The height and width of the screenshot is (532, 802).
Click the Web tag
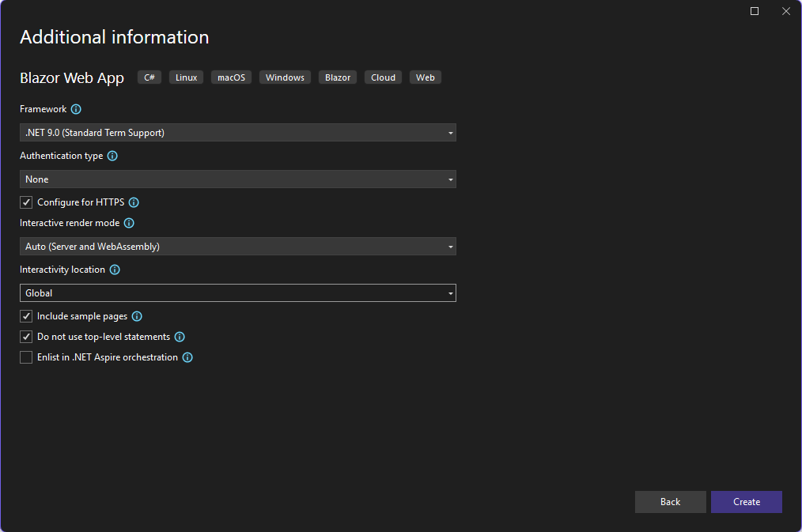(x=425, y=77)
